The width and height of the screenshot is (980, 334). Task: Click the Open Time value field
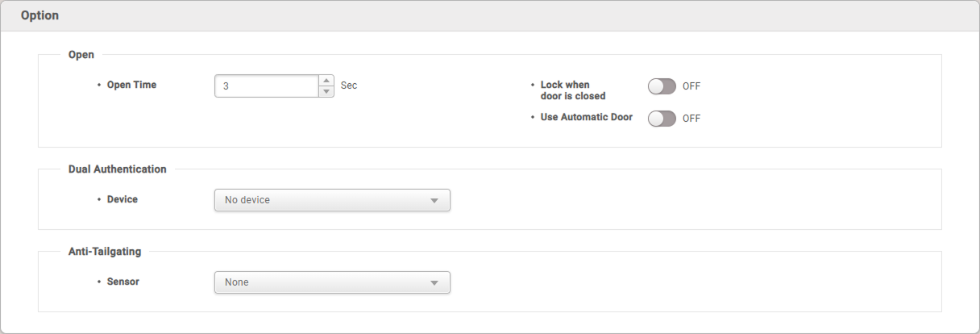(267, 86)
